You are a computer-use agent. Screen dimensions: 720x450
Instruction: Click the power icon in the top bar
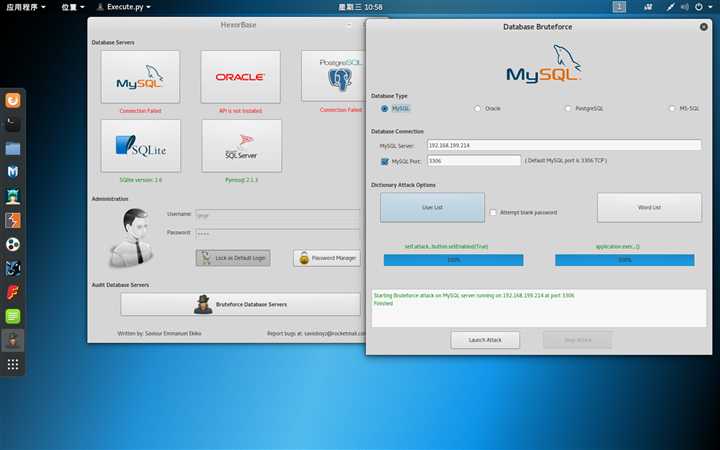click(699, 7)
